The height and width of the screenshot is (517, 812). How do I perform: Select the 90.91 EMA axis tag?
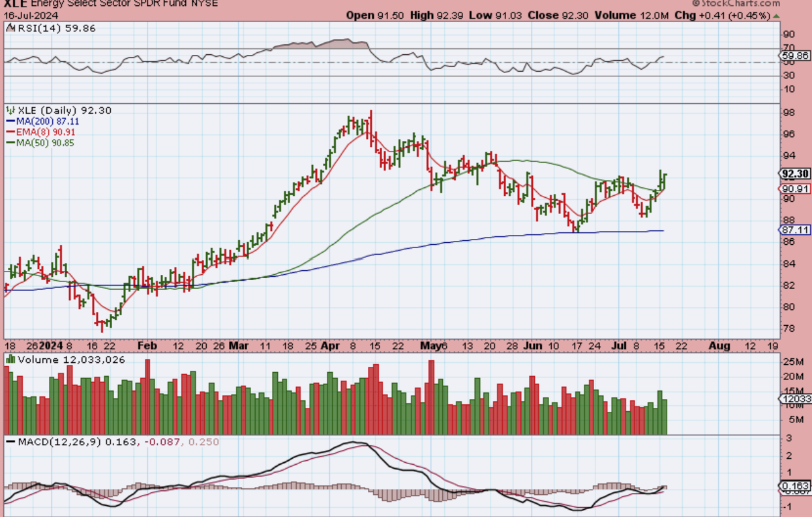(796, 189)
